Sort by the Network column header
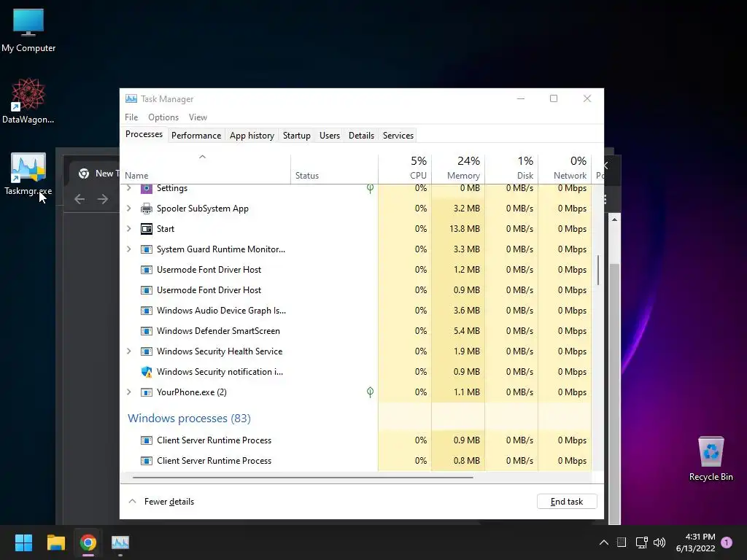The height and width of the screenshot is (560, 747). point(565,168)
